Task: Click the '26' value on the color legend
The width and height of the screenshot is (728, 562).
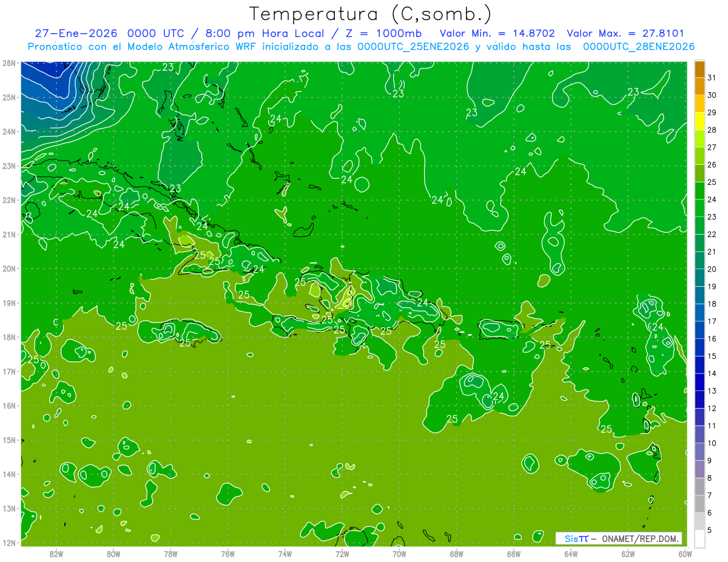Action: pyautogui.click(x=712, y=164)
